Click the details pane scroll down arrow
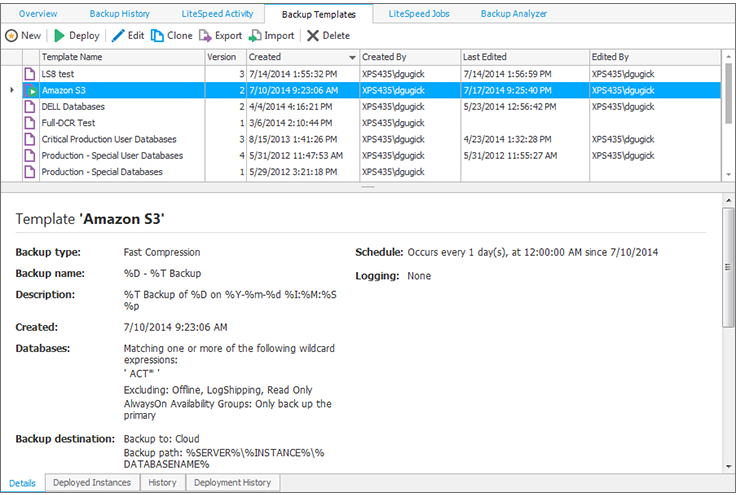This screenshot has width=736, height=495. pos(728,466)
